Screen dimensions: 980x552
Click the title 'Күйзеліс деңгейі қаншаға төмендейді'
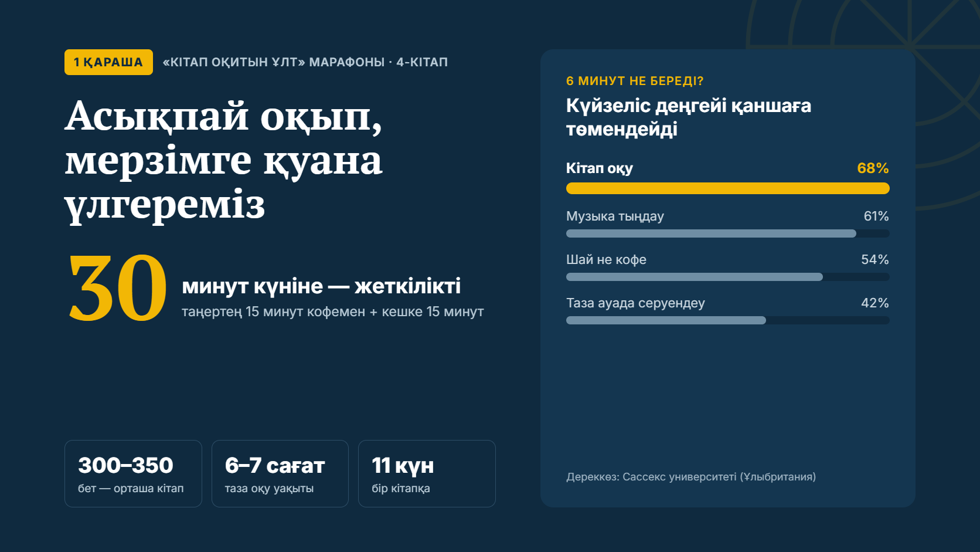[689, 117]
